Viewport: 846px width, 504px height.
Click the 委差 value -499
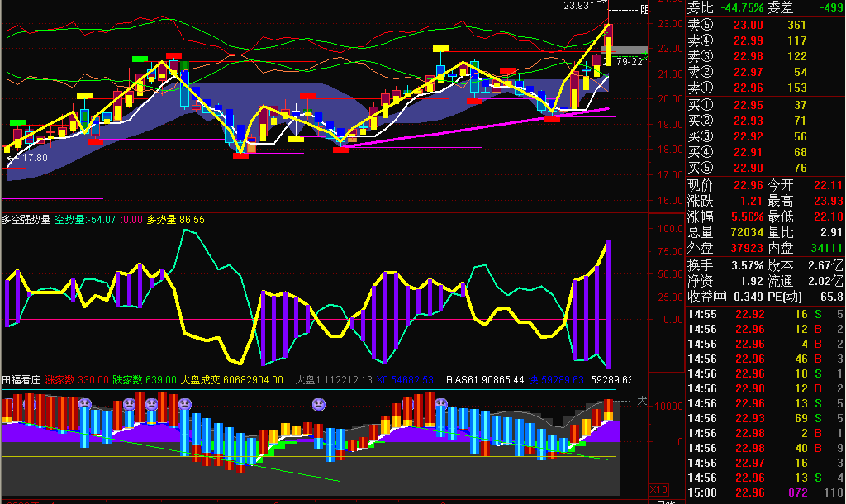click(831, 7)
